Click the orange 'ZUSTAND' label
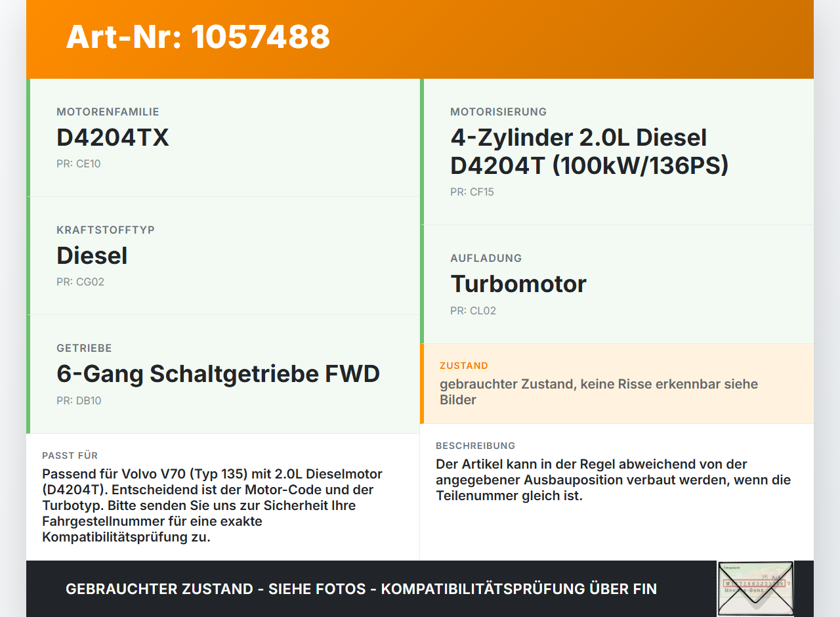The width and height of the screenshot is (840, 617). 464,366
